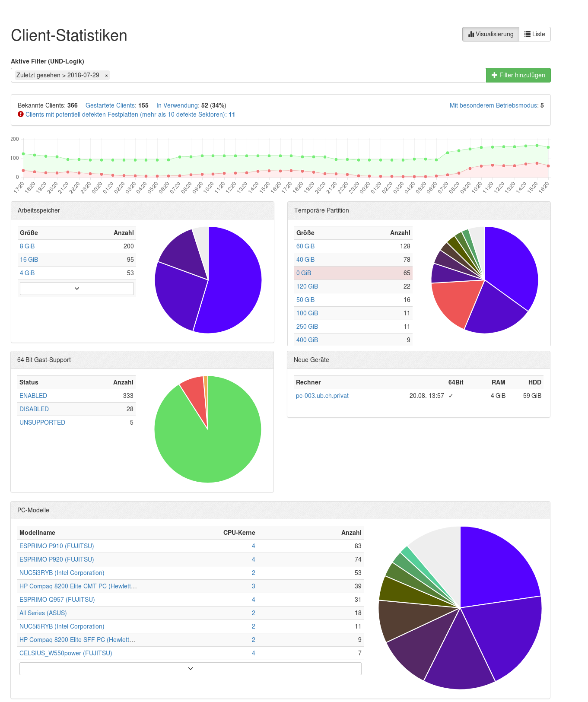Open ESPRIMO P910 (FUJITSU) model
588x702 pixels.
pos(57,546)
